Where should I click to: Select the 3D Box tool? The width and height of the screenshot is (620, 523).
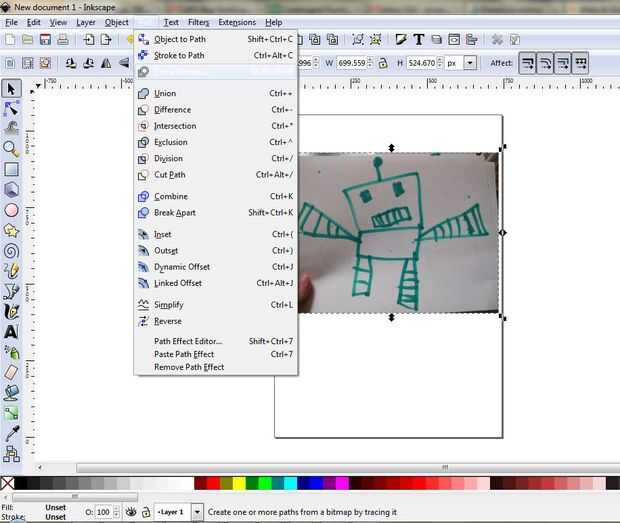[x=11, y=189]
